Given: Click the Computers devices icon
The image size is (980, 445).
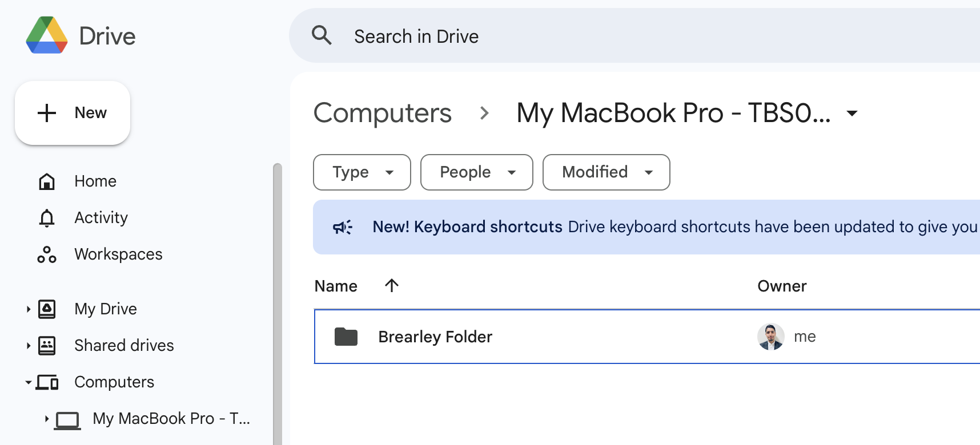Looking at the screenshot, I should click(47, 382).
